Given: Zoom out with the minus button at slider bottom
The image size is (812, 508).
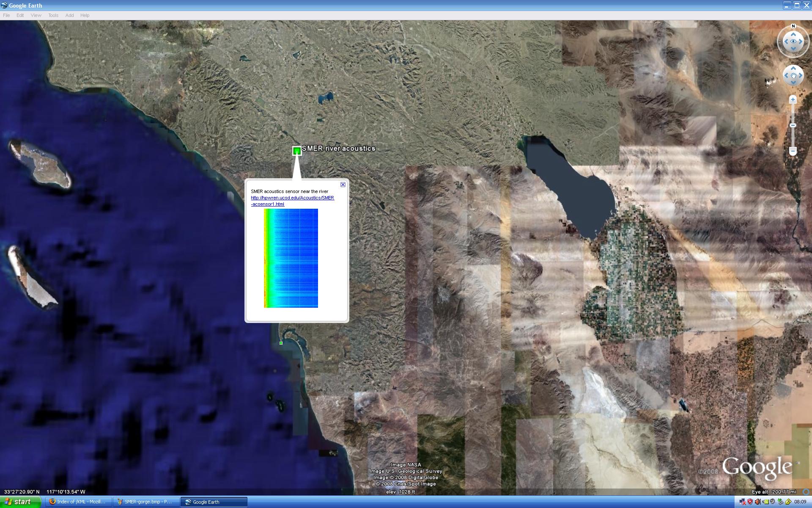Looking at the screenshot, I should pyautogui.click(x=793, y=151).
